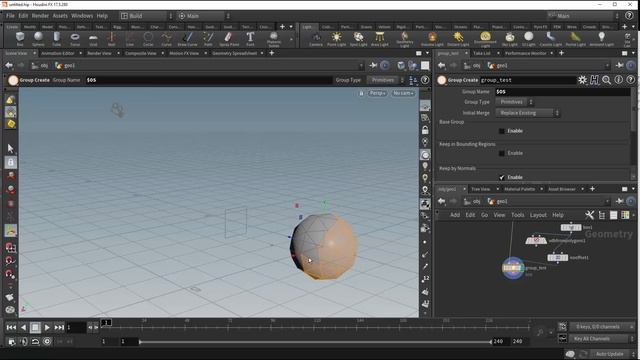Image resolution: width=640 pixels, height=360 pixels.
Task: Adjust the global animation range slider
Action: [x=315, y=342]
